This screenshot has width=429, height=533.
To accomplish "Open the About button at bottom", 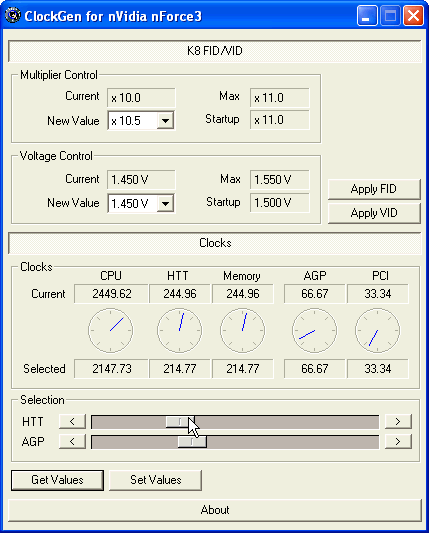I will 214,510.
